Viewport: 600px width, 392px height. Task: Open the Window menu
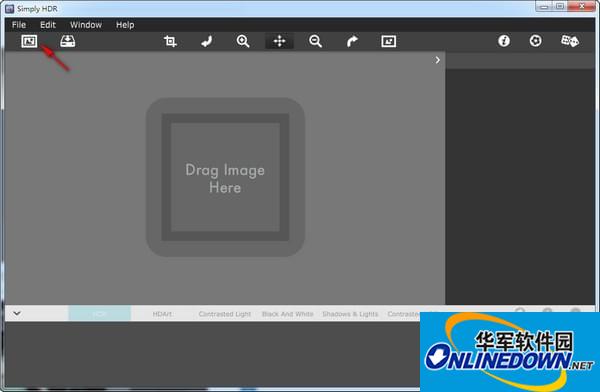click(86, 25)
